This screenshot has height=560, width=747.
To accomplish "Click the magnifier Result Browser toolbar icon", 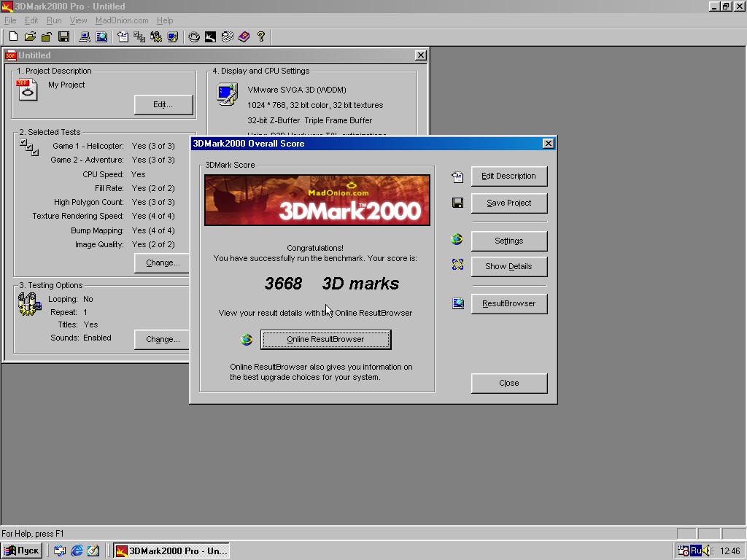I will click(x=101, y=36).
